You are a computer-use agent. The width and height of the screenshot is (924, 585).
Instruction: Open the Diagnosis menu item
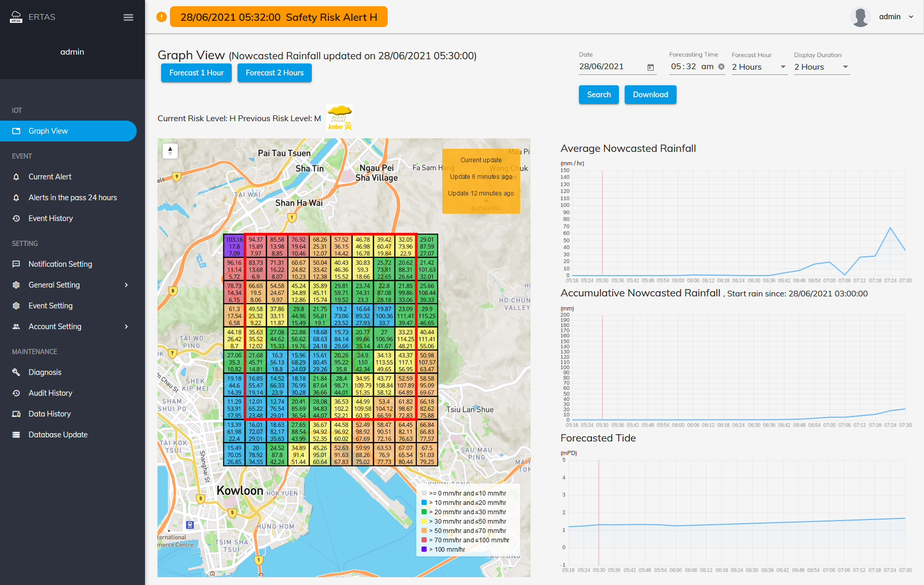pos(68,372)
